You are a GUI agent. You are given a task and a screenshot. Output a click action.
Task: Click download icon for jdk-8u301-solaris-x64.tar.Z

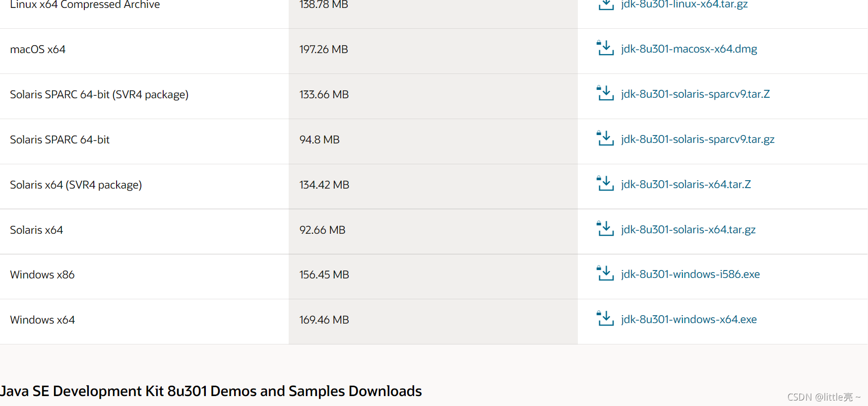(x=605, y=184)
